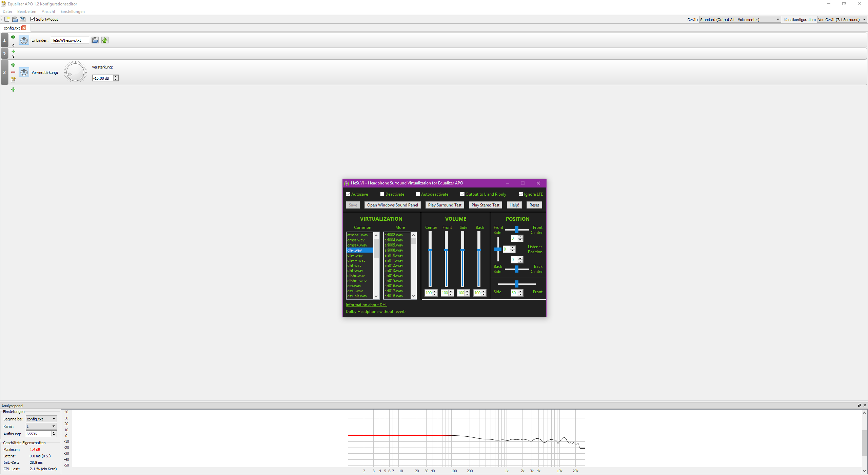
Task: Toggle the power button for the Einbinden filter
Action: (x=24, y=40)
